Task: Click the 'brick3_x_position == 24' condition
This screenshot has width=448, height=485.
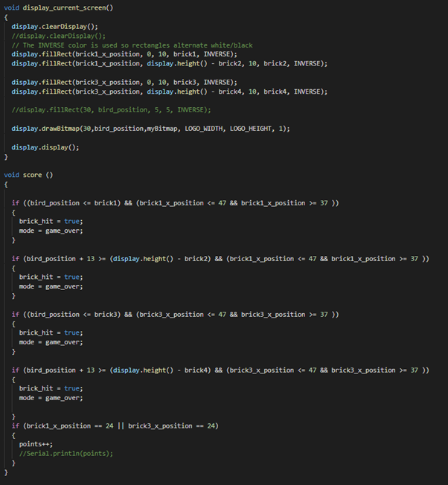Action: [171, 426]
